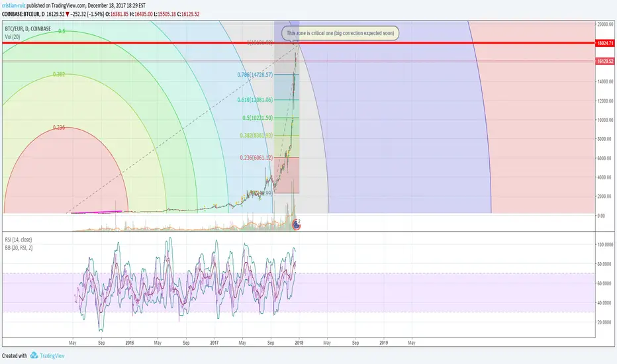Click the TradingView cloud logo icon
617x364 pixels.
click(x=34, y=355)
